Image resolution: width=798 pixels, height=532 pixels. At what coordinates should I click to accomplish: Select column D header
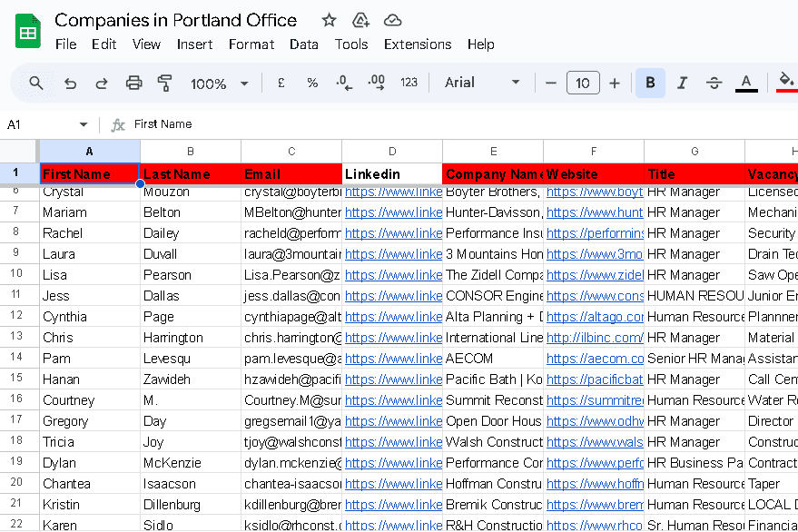(x=392, y=152)
